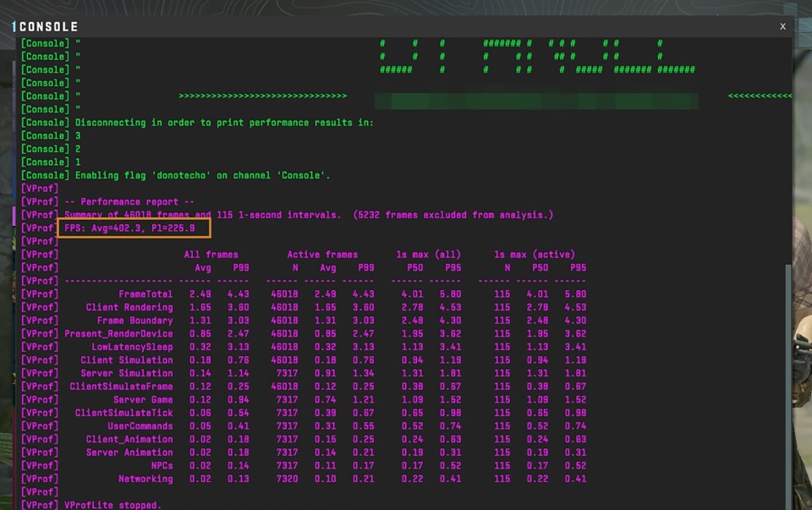Click the ClientSimulateTick row label

pos(123,413)
